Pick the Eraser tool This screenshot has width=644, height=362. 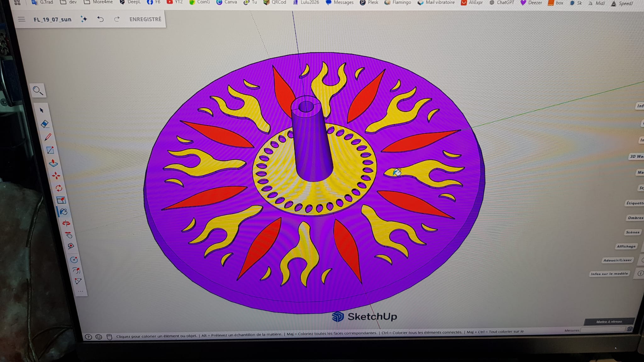click(45, 124)
